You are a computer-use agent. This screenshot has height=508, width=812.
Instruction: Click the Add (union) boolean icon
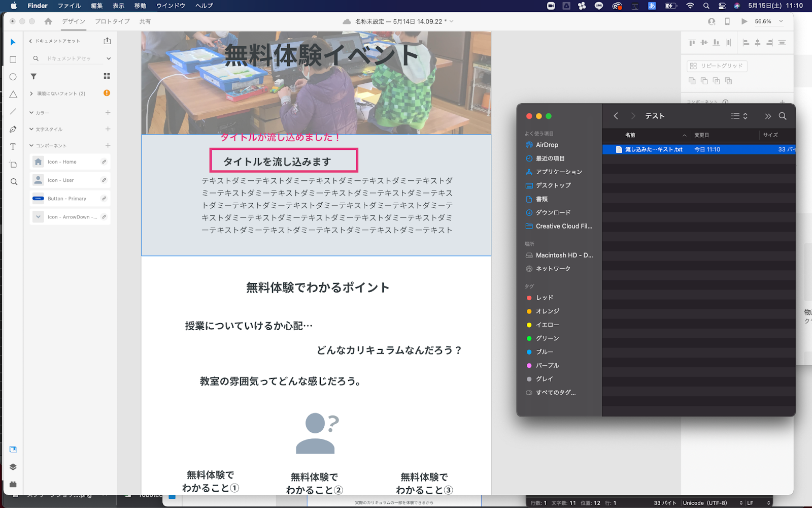point(692,81)
